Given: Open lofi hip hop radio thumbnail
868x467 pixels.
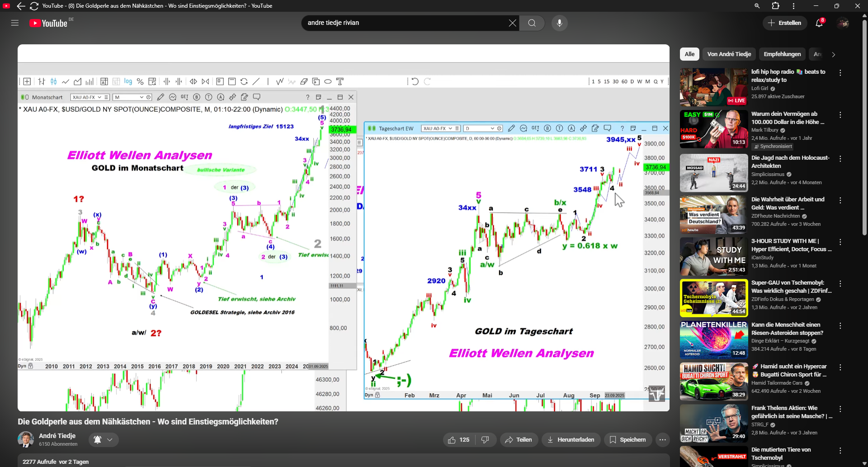Looking at the screenshot, I should pyautogui.click(x=713, y=87).
